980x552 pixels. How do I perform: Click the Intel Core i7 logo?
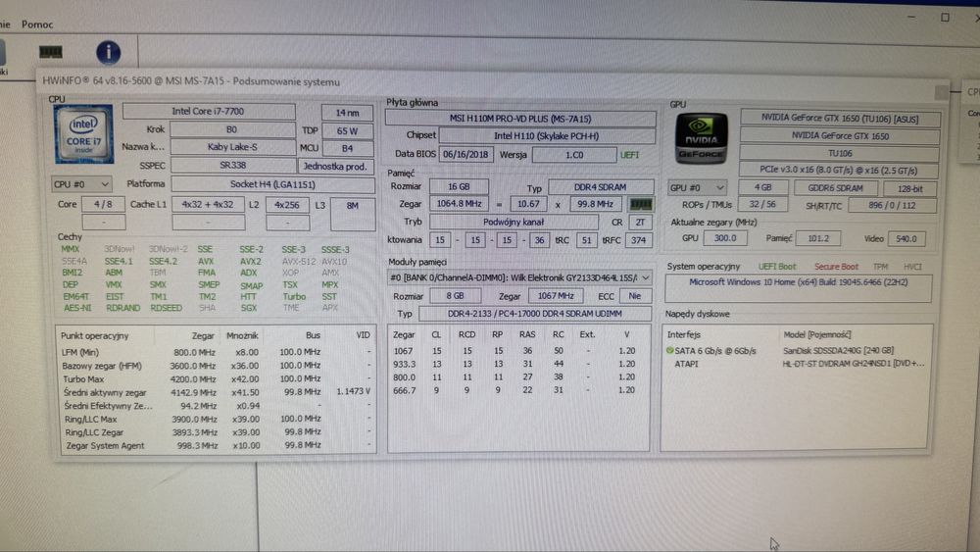(83, 133)
